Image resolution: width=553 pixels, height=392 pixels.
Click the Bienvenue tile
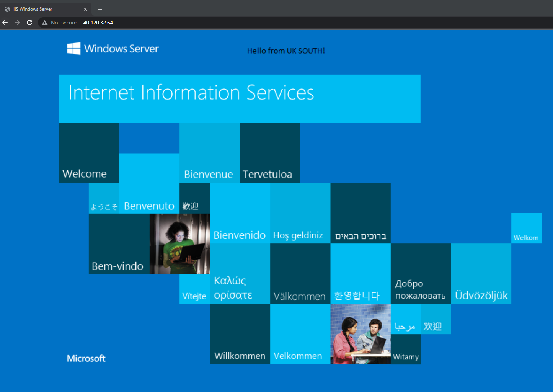pos(210,153)
